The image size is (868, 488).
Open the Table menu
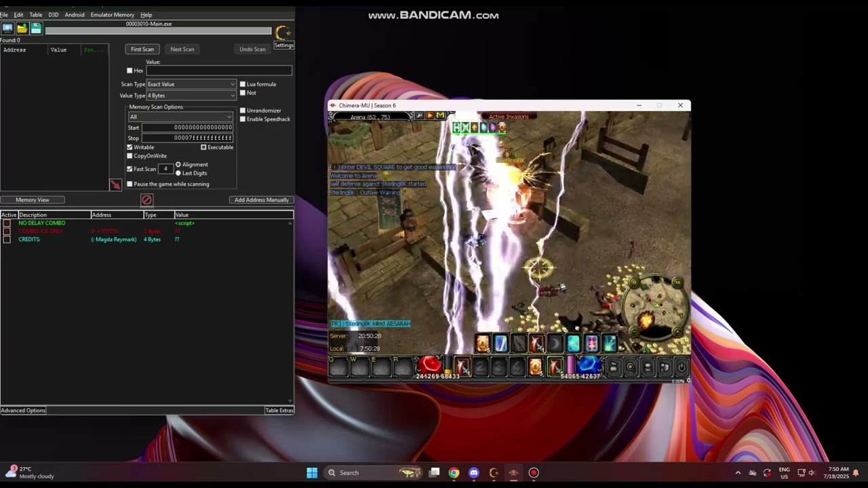point(36,14)
